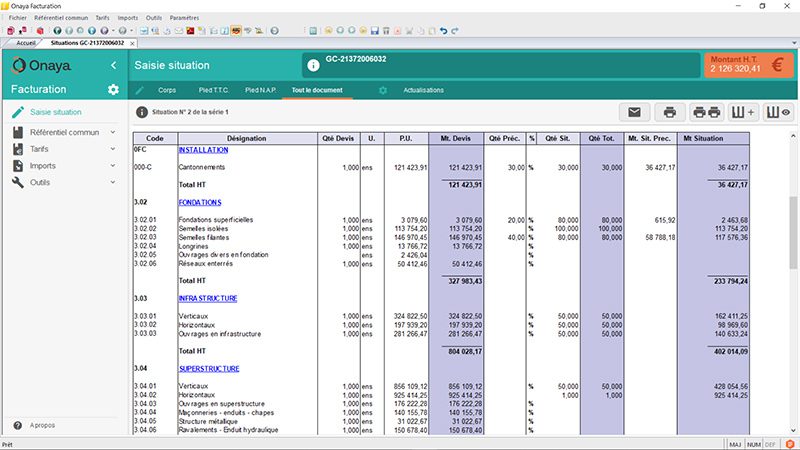Switch to the Pied T.T.C. tab

coord(214,90)
